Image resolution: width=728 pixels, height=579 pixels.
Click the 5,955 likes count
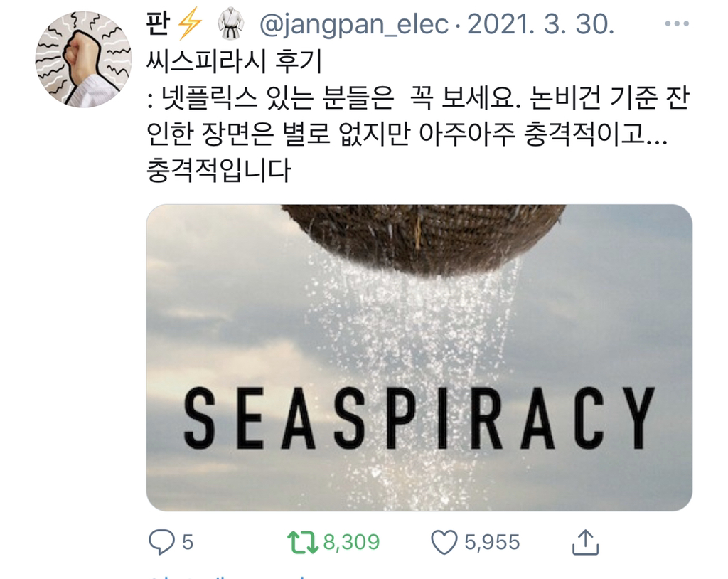(x=492, y=542)
